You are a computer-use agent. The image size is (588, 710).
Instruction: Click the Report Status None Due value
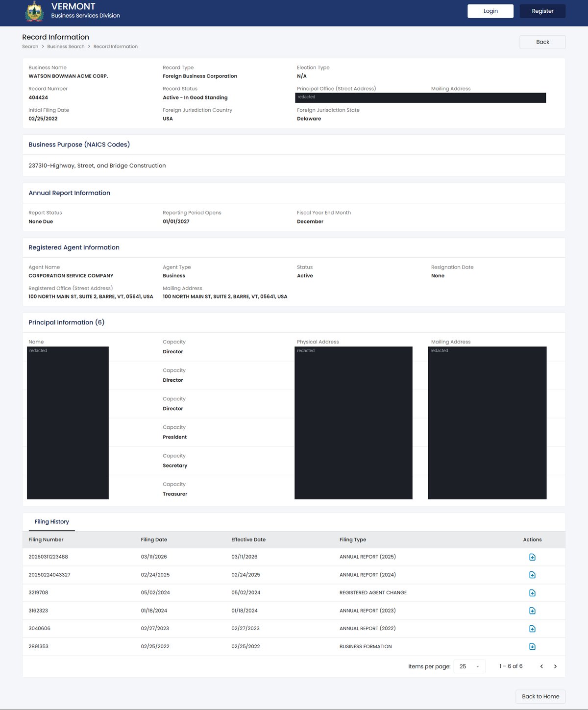coord(41,221)
